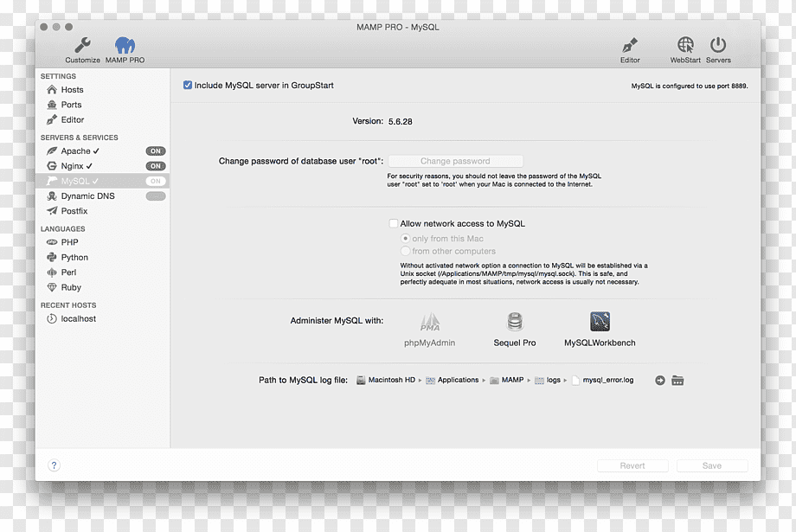Image resolution: width=796 pixels, height=532 pixels.
Task: Click MAMP folder in log path
Action: click(507, 381)
